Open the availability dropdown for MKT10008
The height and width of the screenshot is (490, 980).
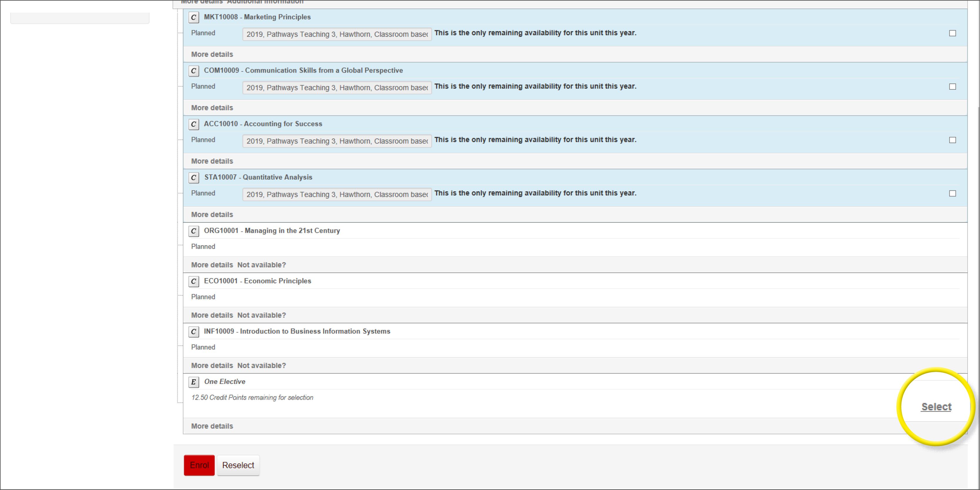point(337,34)
